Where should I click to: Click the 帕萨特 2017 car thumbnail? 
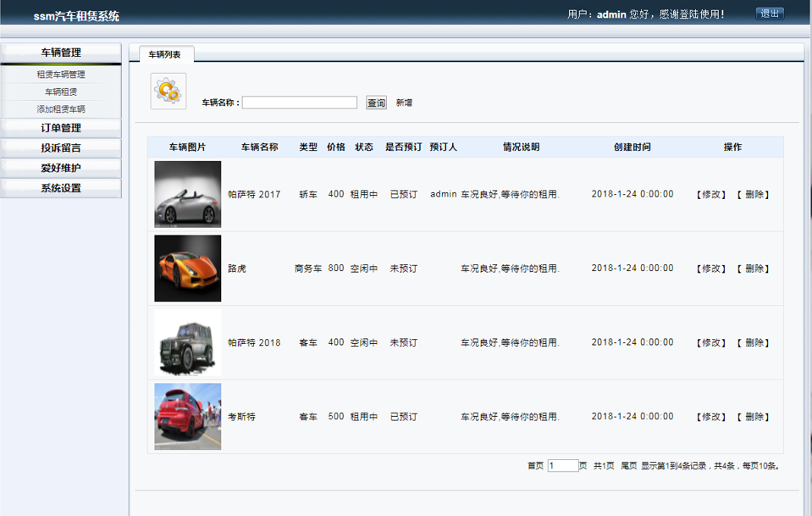[186, 194]
